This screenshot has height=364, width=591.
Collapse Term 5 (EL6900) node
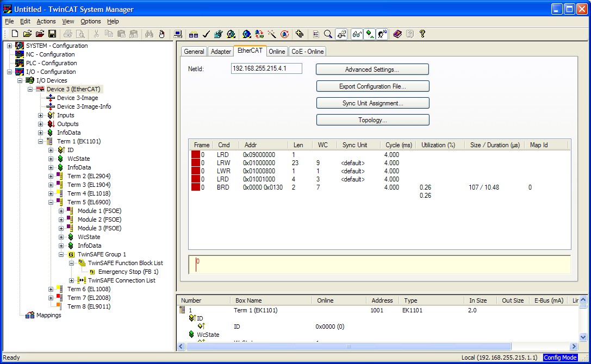click(51, 202)
